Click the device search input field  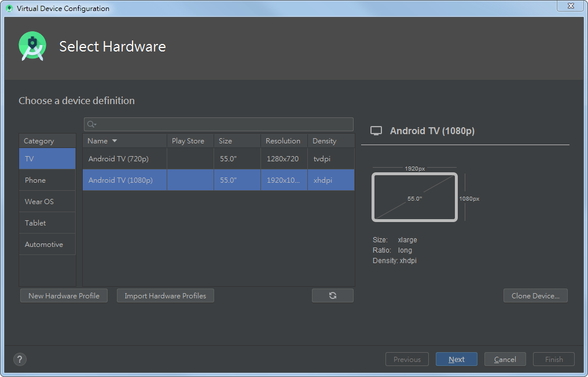(x=219, y=124)
